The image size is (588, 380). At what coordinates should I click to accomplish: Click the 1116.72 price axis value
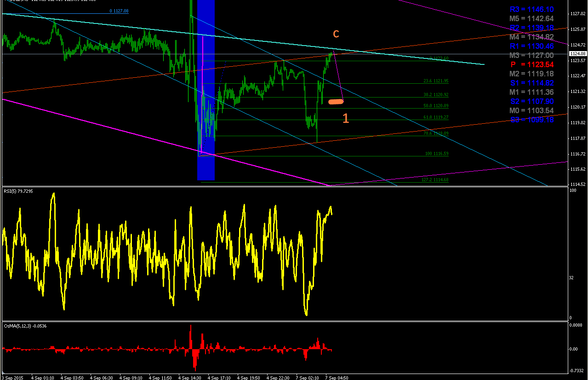[x=578, y=154]
